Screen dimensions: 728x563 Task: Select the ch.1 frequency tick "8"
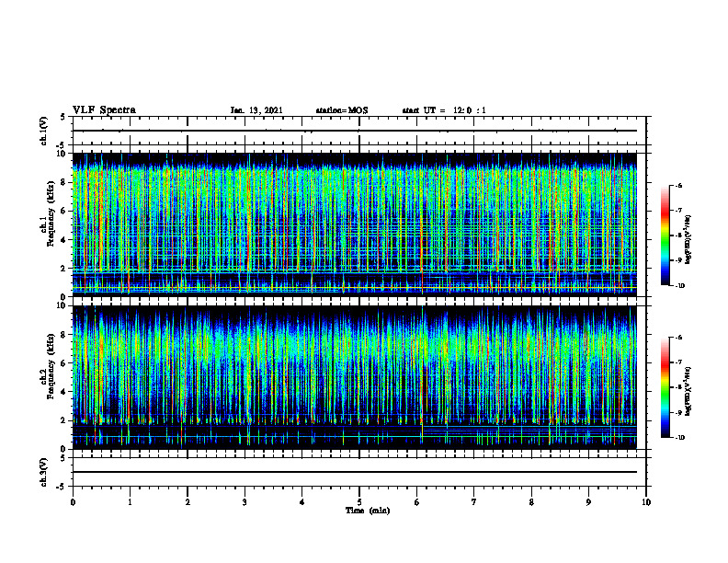64,182
